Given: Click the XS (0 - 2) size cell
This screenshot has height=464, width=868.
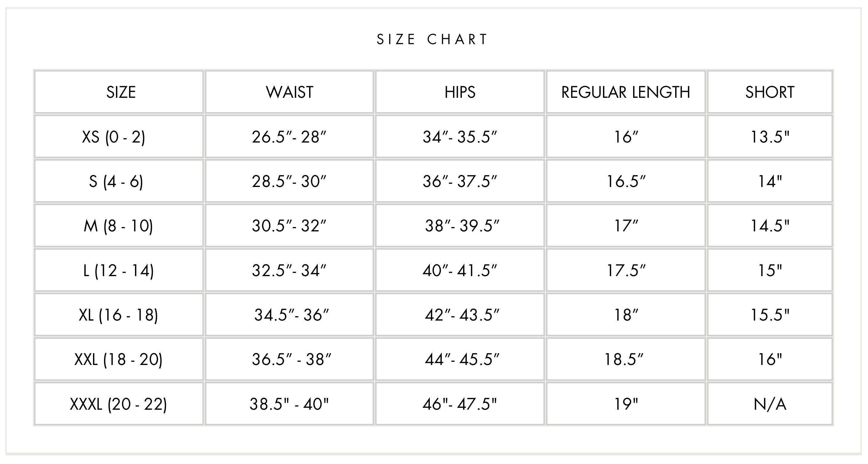Looking at the screenshot, I should click(x=119, y=137).
